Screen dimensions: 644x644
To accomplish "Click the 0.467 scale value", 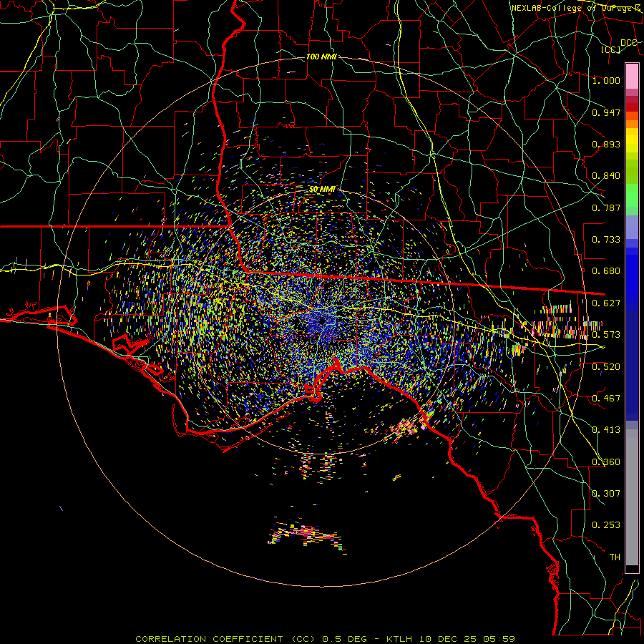I will click(606, 399).
